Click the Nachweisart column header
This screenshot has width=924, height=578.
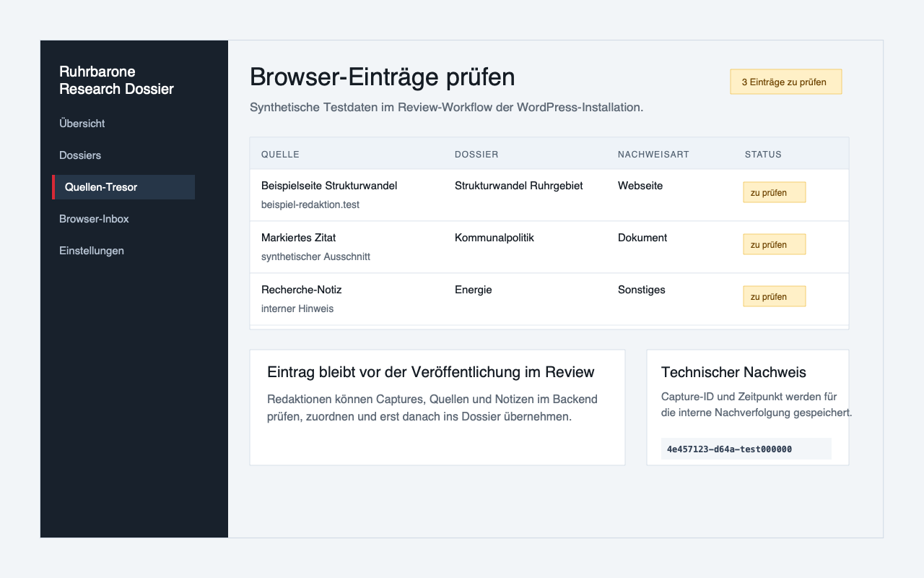(653, 155)
